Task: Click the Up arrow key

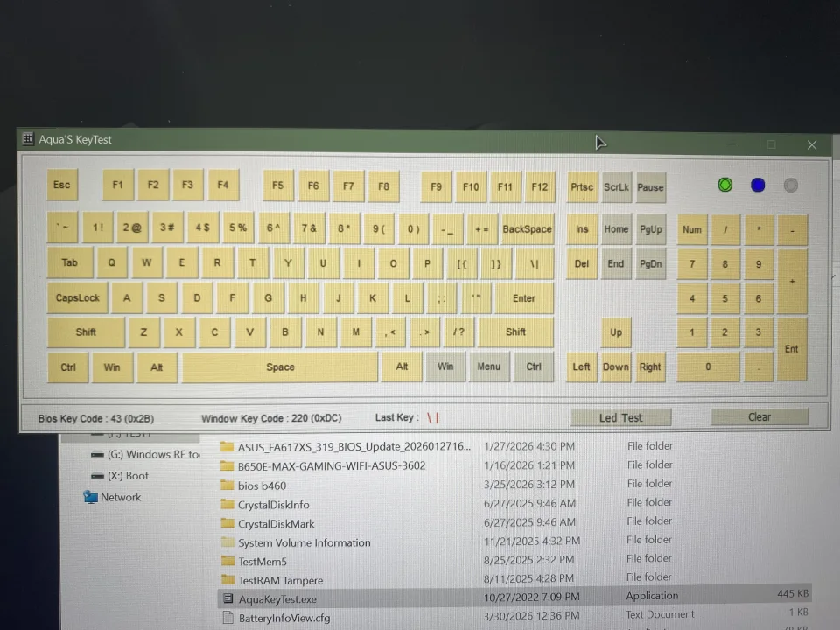Action: coord(616,332)
